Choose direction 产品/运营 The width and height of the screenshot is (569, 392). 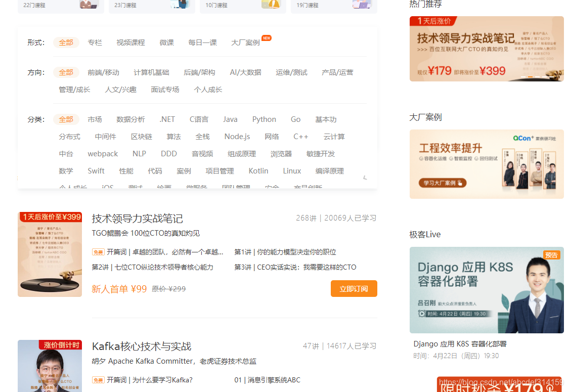click(x=337, y=72)
